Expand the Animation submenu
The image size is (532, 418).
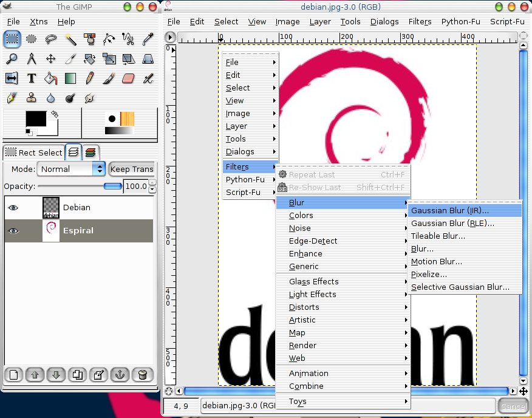tap(343, 374)
